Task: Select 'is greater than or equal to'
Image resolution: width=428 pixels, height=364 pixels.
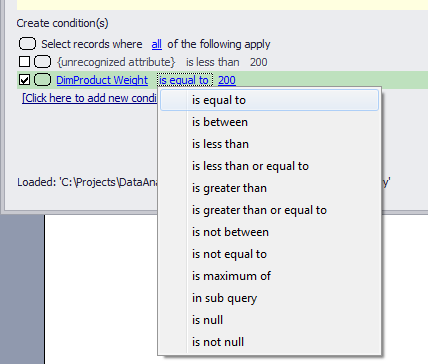Action: tap(269, 210)
